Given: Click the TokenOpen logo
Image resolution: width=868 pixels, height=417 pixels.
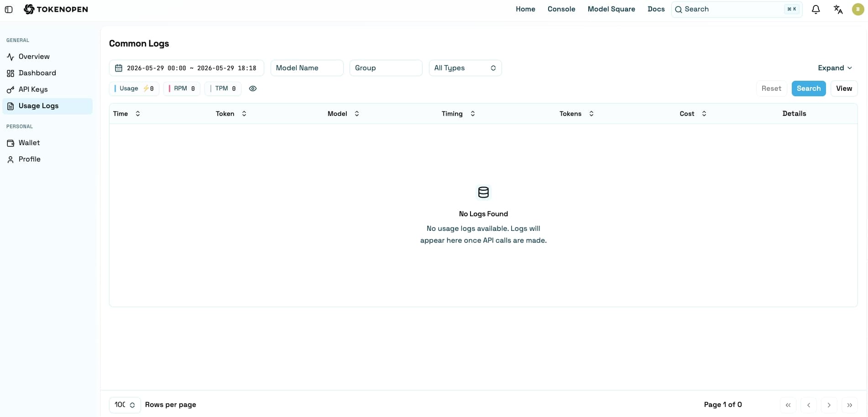Looking at the screenshot, I should point(56,9).
